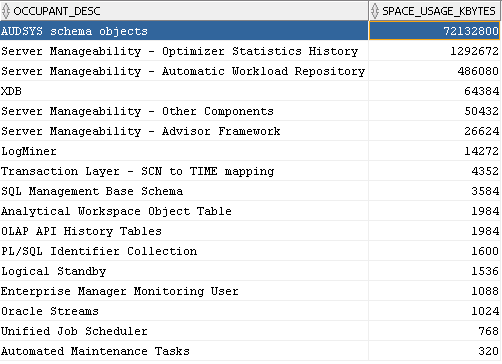502x364 pixels.
Task: Select the highlighted 72132800 value cell
Action: click(434, 31)
